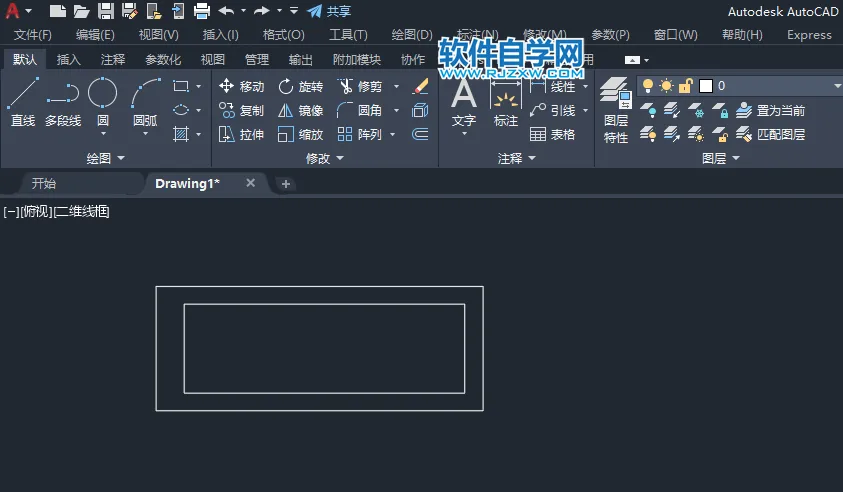Open the Edit (编辑) menu
The image size is (843, 492).
click(x=95, y=35)
